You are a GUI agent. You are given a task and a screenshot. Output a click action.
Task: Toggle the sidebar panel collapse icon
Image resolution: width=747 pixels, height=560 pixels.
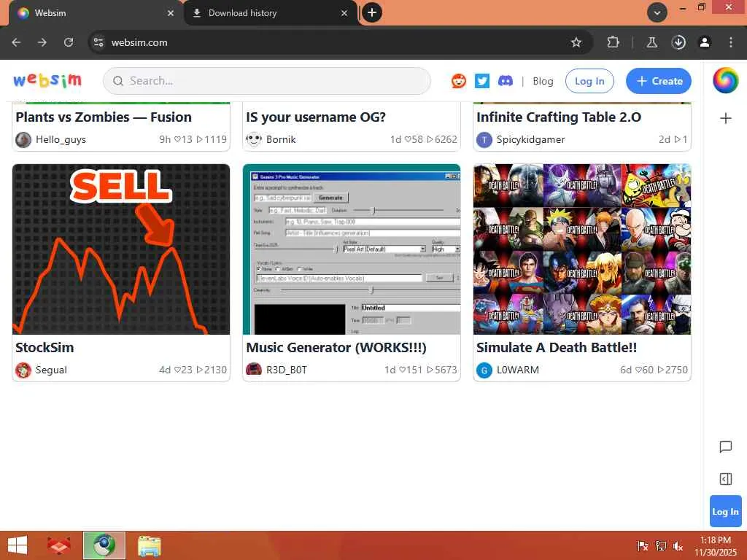726,479
